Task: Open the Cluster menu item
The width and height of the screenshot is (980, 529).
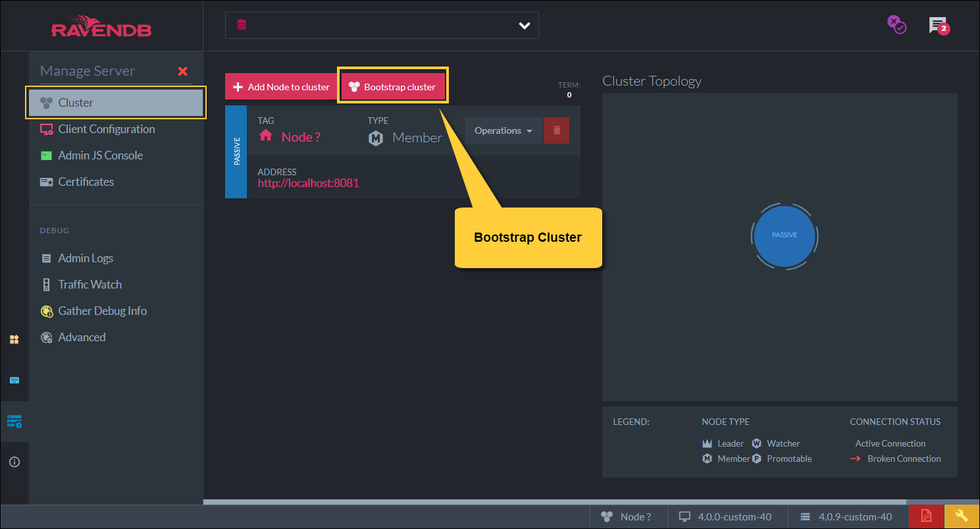Action: coord(116,103)
